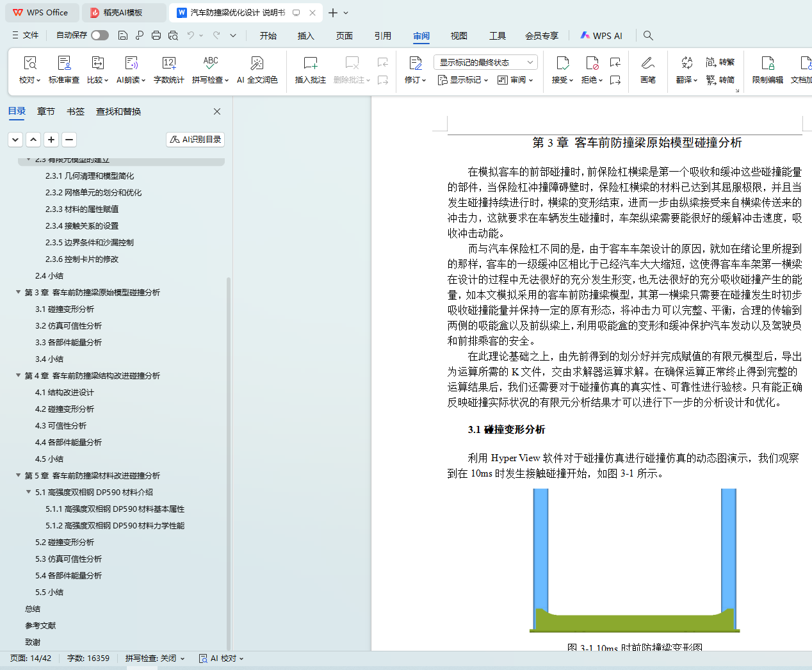Jump to 4.2 碰撞变形分析 in outline
The height and width of the screenshot is (670, 812).
[65, 409]
